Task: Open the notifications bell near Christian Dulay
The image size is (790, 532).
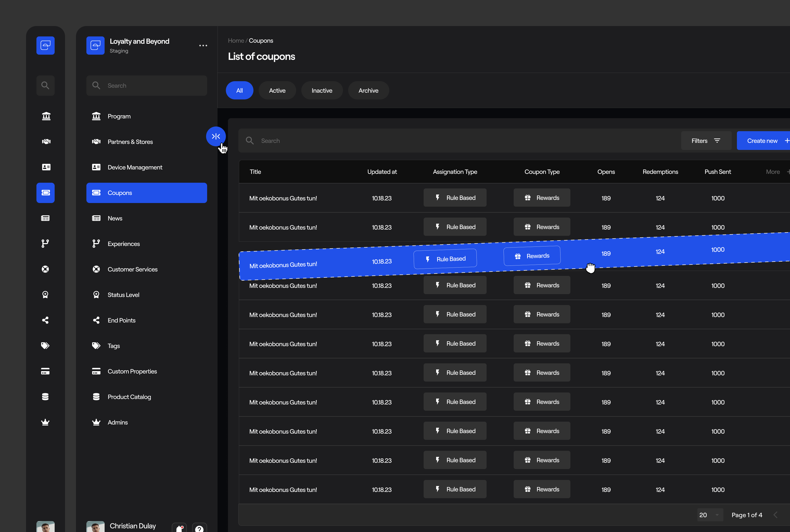Action: click(179, 528)
